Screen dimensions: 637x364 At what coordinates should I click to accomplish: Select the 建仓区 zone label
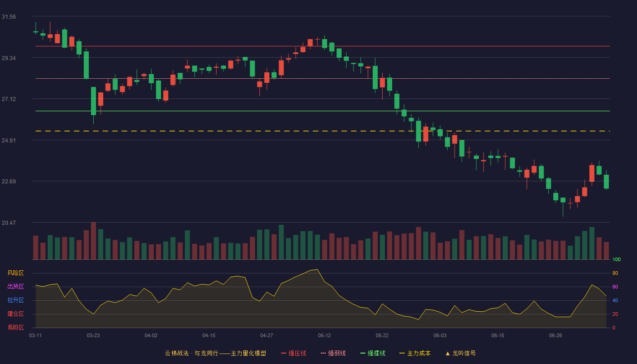[15, 314]
